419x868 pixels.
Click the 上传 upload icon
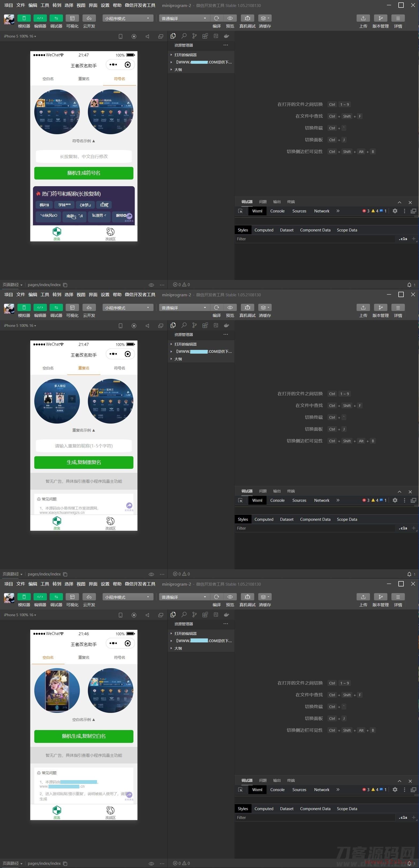point(363,18)
